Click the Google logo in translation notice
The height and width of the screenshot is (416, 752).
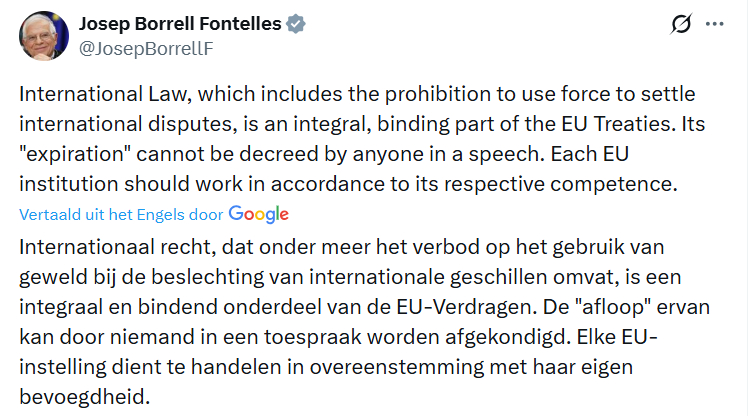(258, 214)
